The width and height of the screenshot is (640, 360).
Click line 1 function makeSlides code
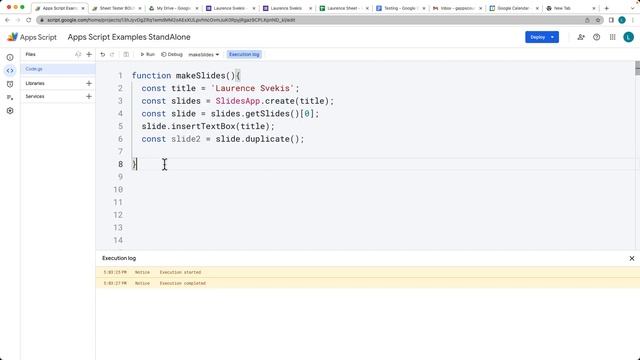(x=187, y=76)
